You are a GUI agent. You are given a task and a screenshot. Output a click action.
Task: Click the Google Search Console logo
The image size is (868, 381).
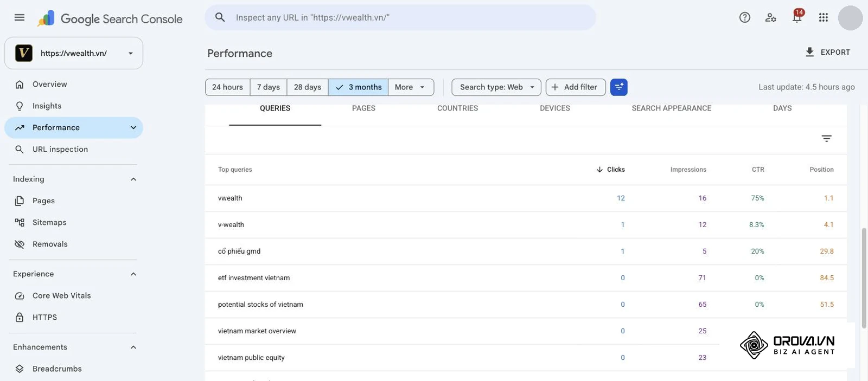(x=110, y=18)
